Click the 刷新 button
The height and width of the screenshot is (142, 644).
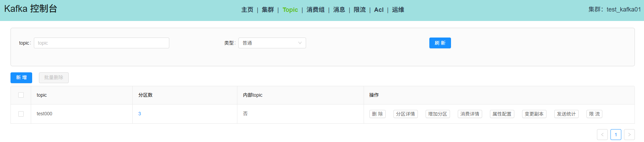[440, 43]
